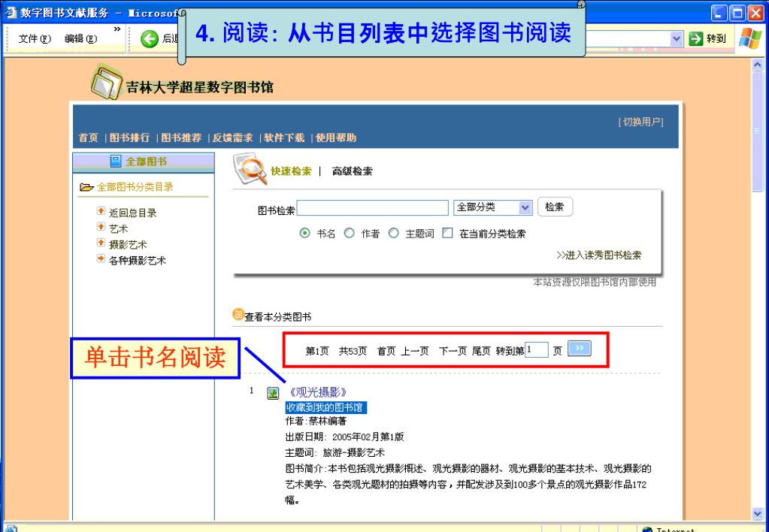Click the 转到 button text

[716, 39]
